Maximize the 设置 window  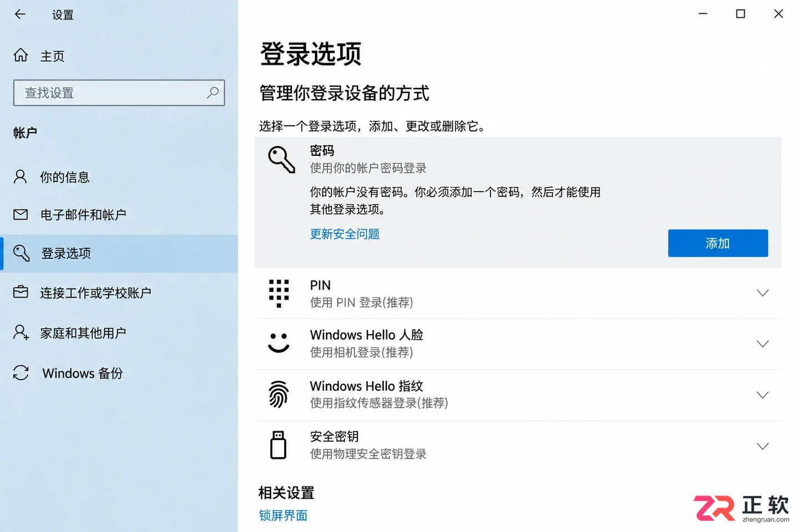740,14
